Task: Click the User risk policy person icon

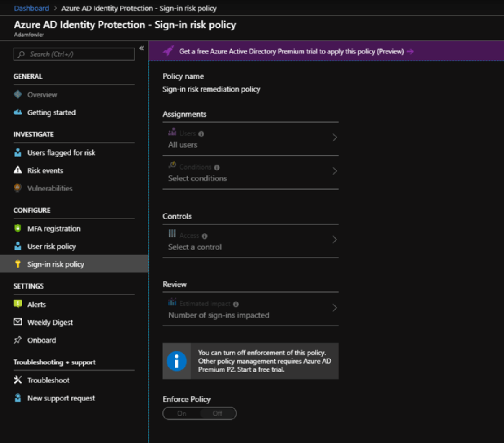Action: pyautogui.click(x=18, y=246)
